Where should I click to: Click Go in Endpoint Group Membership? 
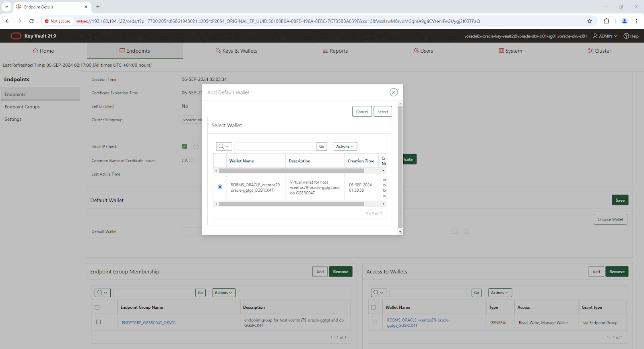pos(200,293)
